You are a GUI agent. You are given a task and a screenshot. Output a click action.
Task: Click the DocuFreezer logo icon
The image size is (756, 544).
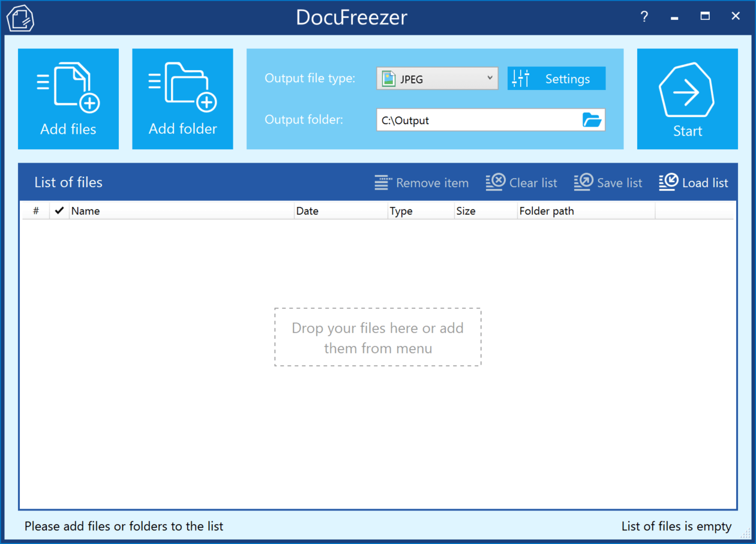20,17
